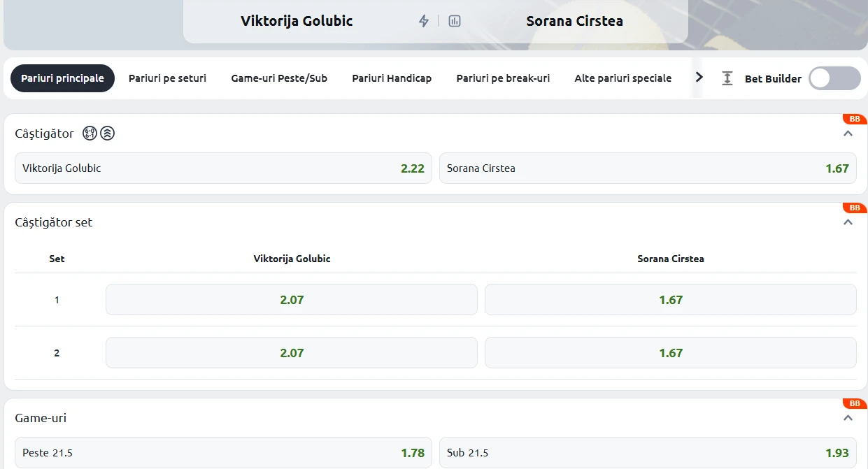Click the score icon next to Câștigător
This screenshot has height=469, width=868.
tap(90, 133)
